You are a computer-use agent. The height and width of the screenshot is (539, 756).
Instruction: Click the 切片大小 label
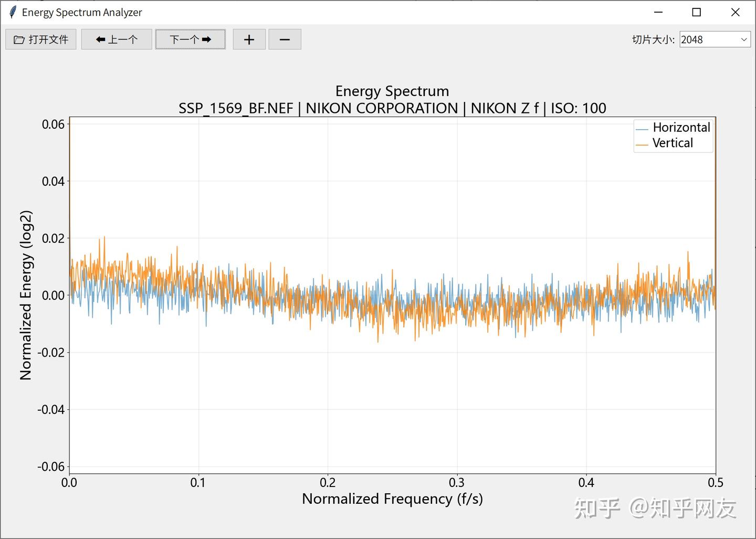[x=653, y=40]
